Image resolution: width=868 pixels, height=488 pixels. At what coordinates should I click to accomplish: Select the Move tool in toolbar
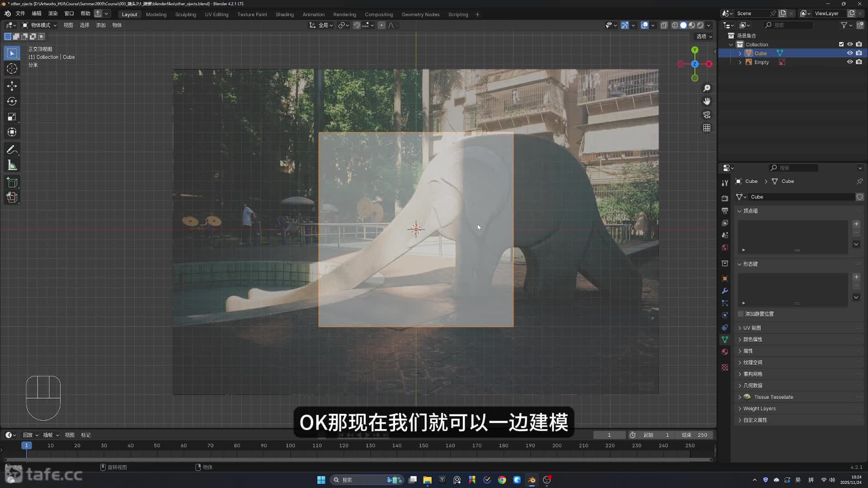coord(12,86)
